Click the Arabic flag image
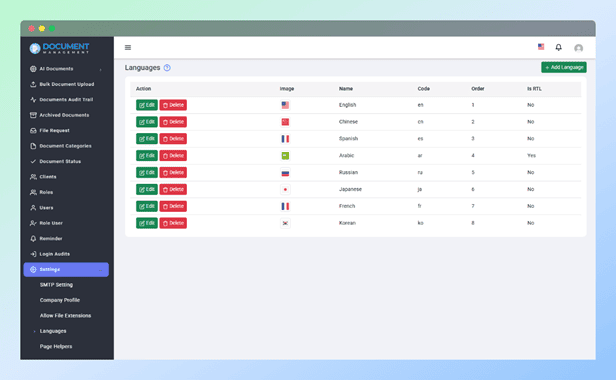The height and width of the screenshot is (380, 616). click(x=285, y=156)
